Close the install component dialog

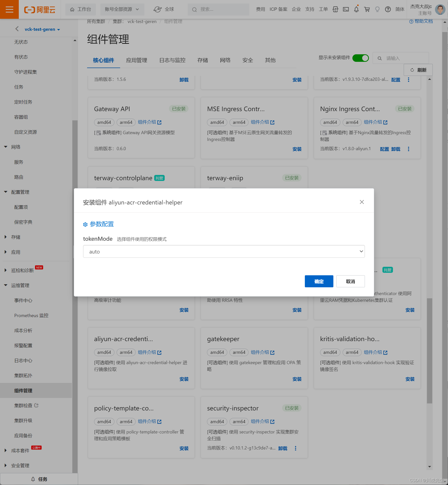(362, 202)
